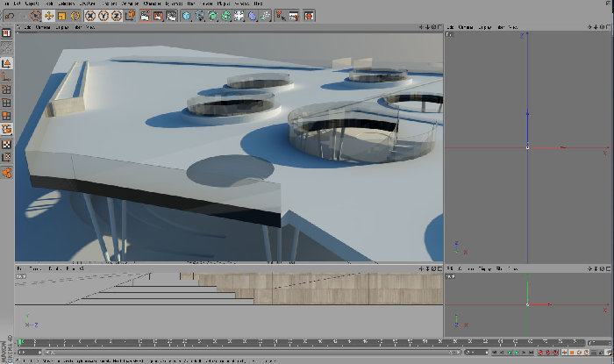Click the Play forward button

pos(517,353)
